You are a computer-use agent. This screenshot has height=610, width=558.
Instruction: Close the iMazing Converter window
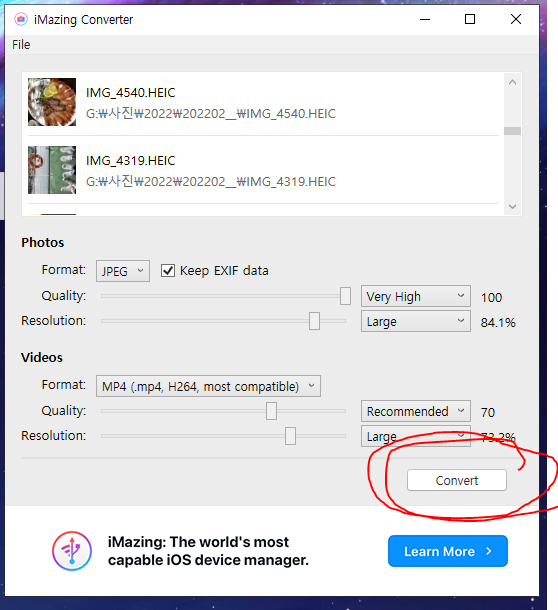(516, 19)
